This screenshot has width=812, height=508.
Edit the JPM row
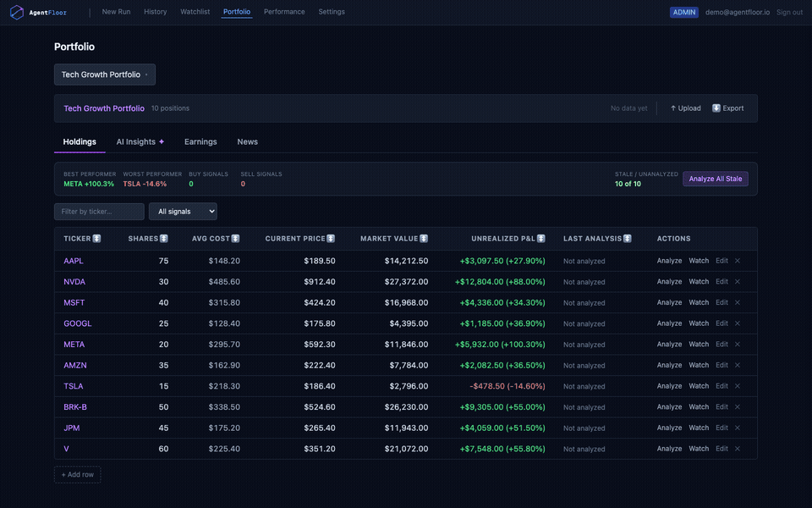tap(721, 428)
